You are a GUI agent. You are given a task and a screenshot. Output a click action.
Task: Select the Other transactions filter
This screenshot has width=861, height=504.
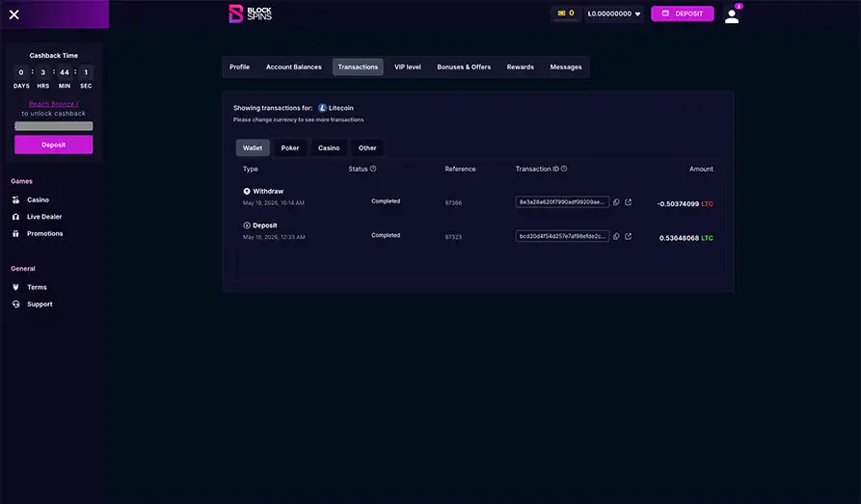tap(367, 147)
